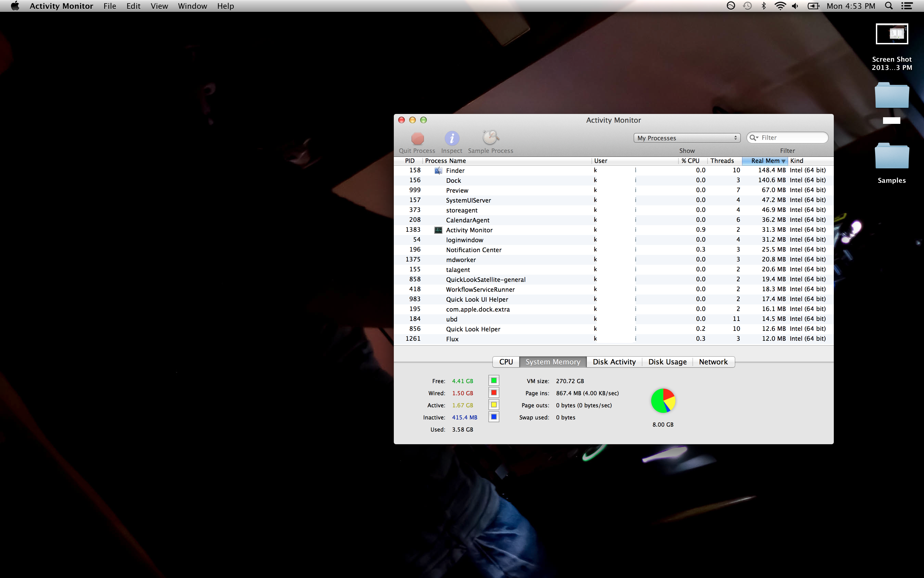Switch to the Network tab
This screenshot has height=578, width=924.
coord(713,362)
